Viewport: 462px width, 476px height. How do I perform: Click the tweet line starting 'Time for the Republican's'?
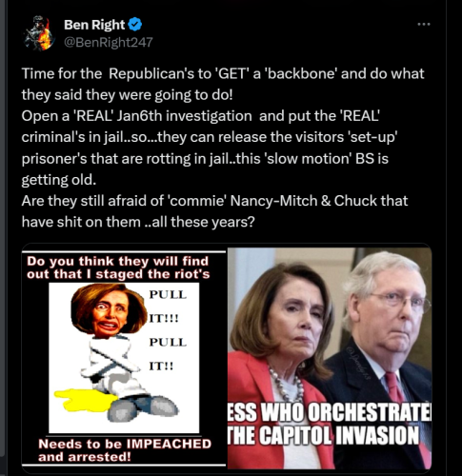pyautogui.click(x=223, y=73)
